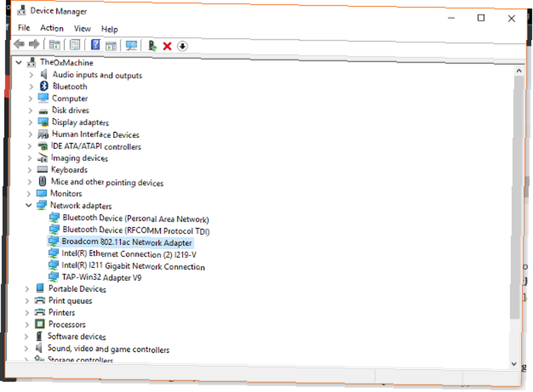Click the red X Uninstall icon
Screen dimensions: 533x392
coord(167,46)
